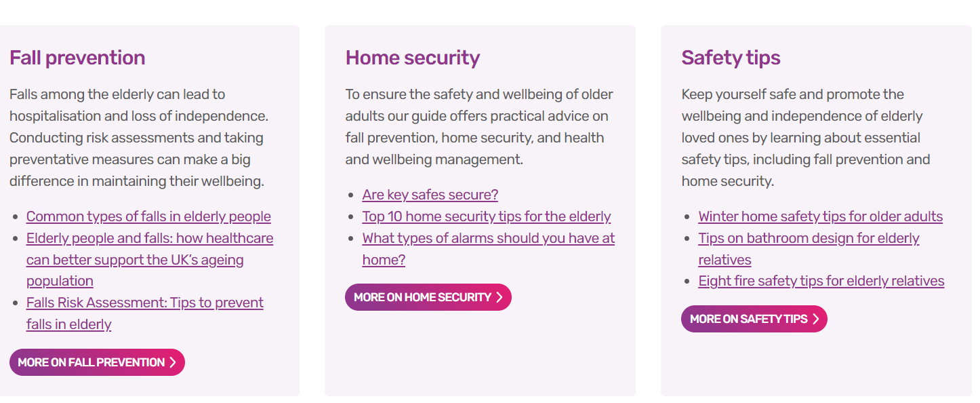Click chevron arrow in Fall Prevention button
The image size is (980, 403).
coord(173,362)
